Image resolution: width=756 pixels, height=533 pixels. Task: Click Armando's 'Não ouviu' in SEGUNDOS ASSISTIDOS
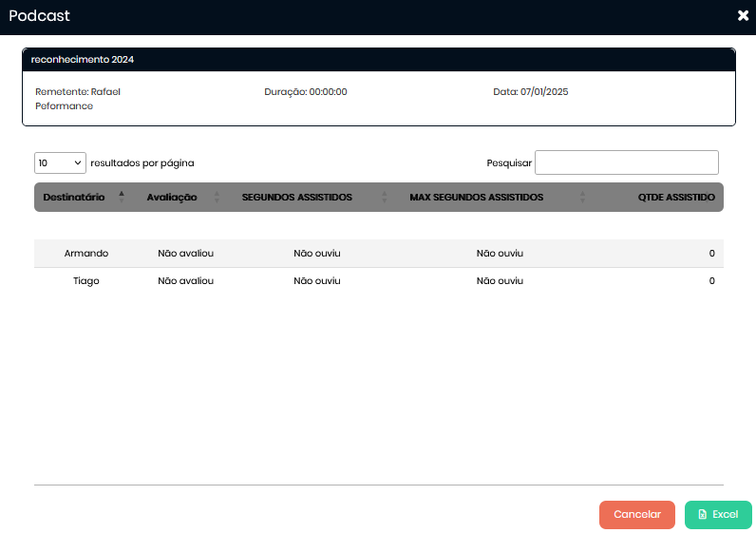pyautogui.click(x=316, y=254)
